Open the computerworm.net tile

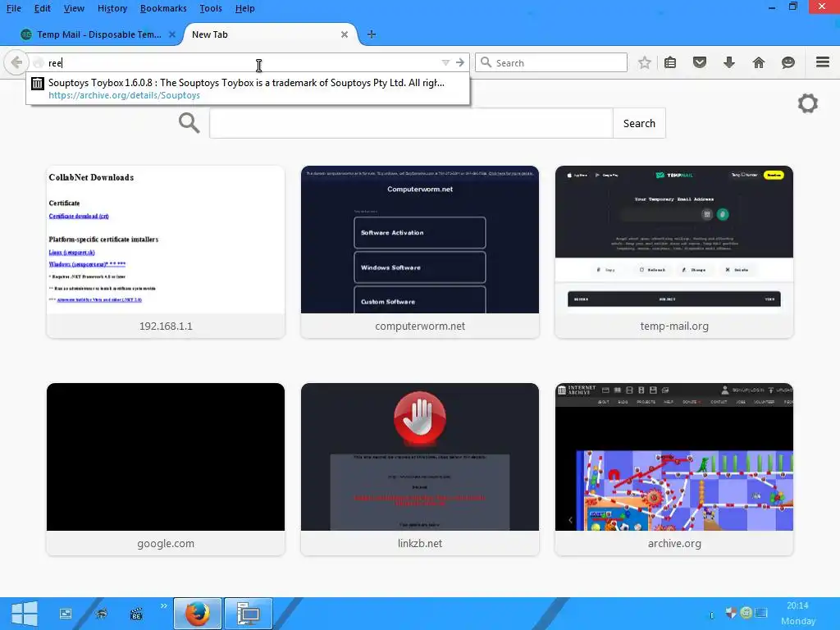coord(420,252)
